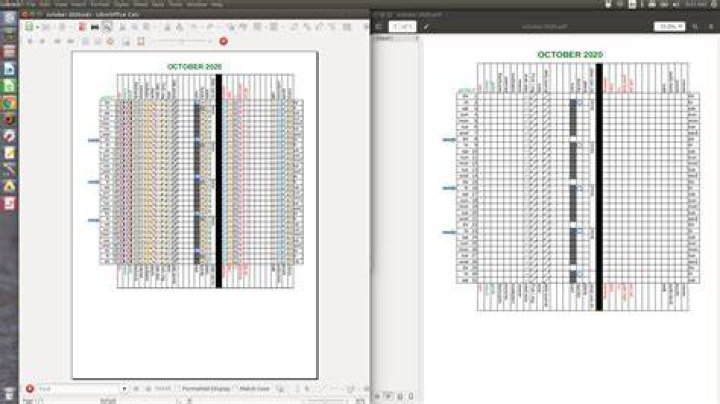Click the New document icon in Calc toolbar
The image size is (720, 404).
pyautogui.click(x=29, y=27)
